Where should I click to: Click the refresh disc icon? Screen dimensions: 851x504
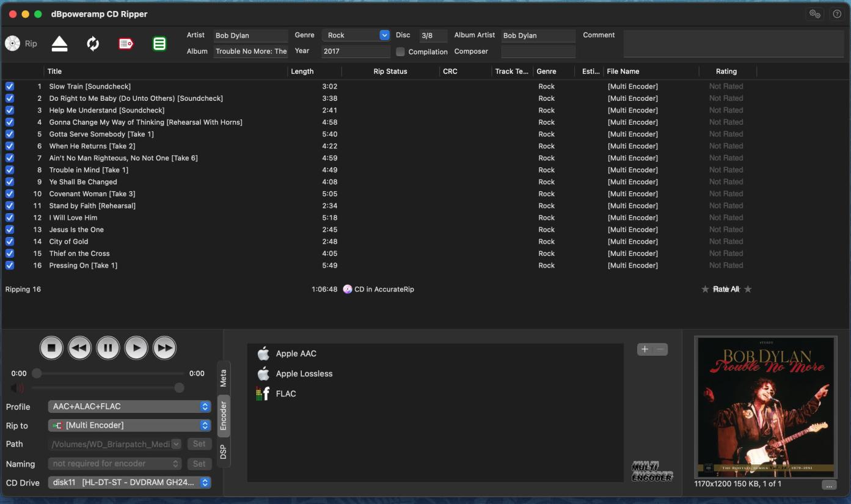93,43
